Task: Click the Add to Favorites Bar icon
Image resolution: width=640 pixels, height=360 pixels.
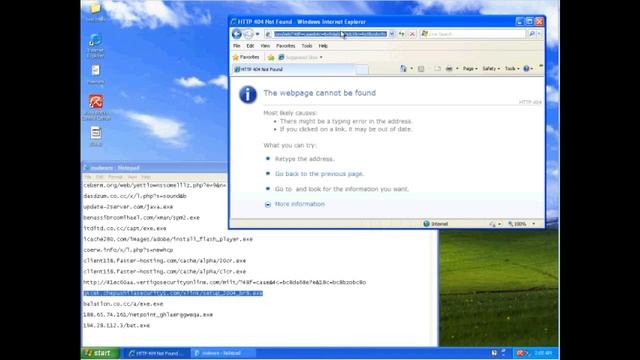Action: tap(271, 58)
